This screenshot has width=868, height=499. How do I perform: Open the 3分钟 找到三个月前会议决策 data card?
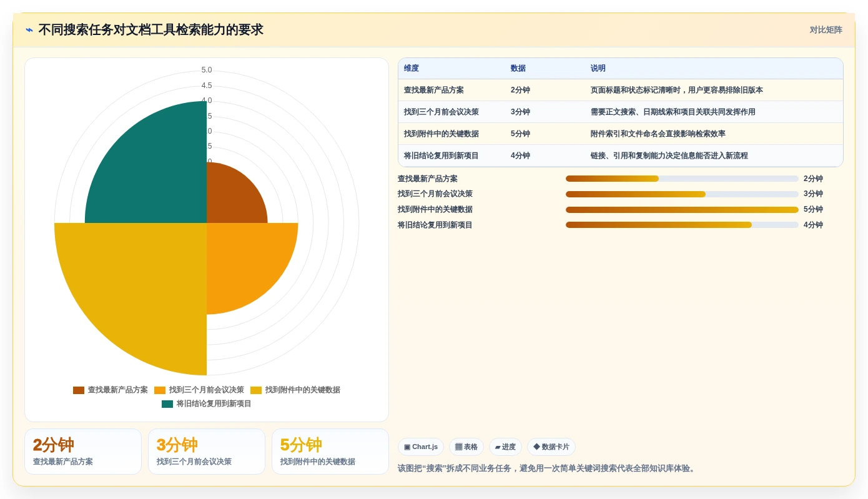click(x=207, y=452)
